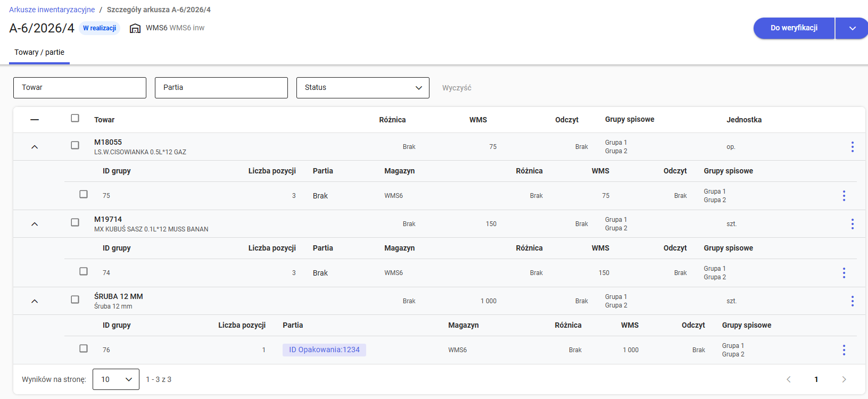Screen dimensions: 868x399
Task: Collapse all rows using the header minus icon
Action: click(35, 120)
